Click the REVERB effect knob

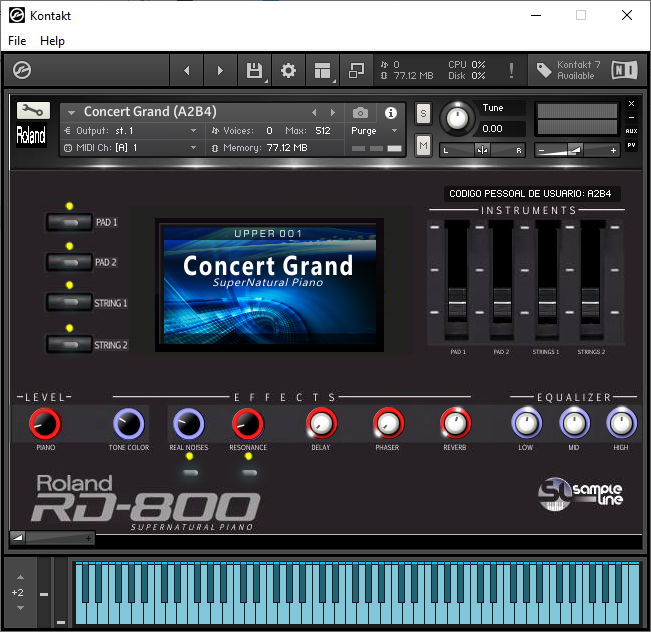pyautogui.click(x=456, y=423)
